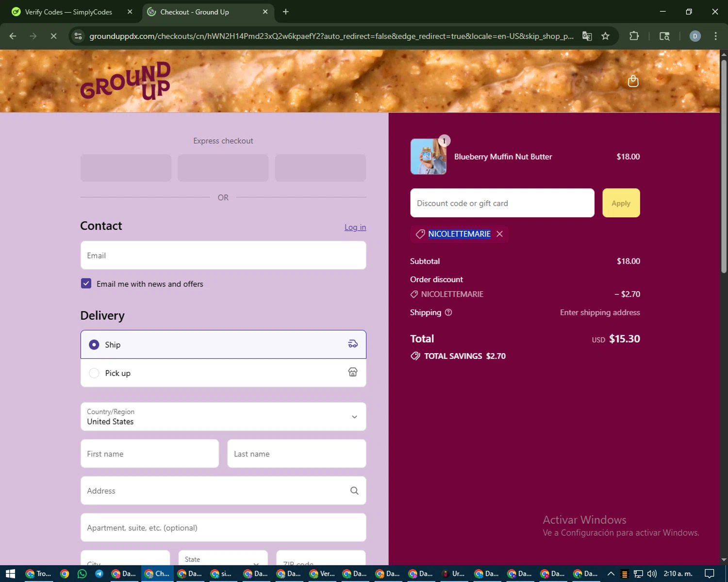
Task: Click the shipping help question mark icon
Action: [448, 312]
